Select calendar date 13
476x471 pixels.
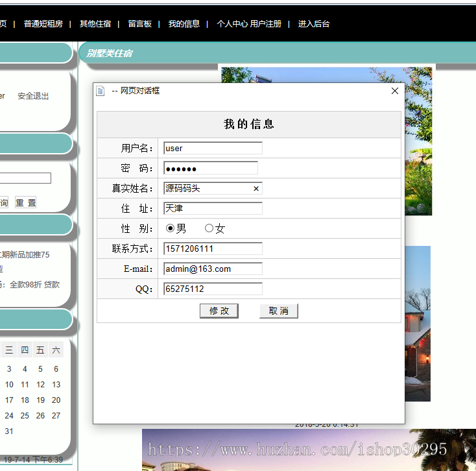[56, 385]
